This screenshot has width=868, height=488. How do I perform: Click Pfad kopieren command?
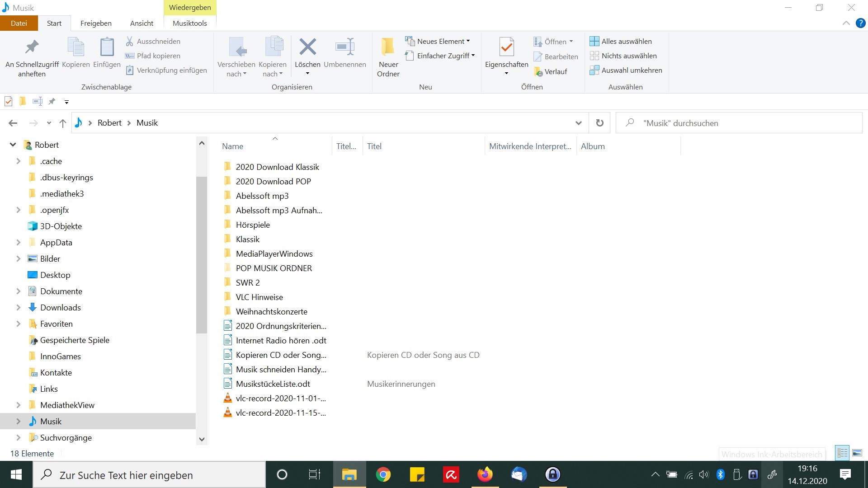tap(153, 56)
